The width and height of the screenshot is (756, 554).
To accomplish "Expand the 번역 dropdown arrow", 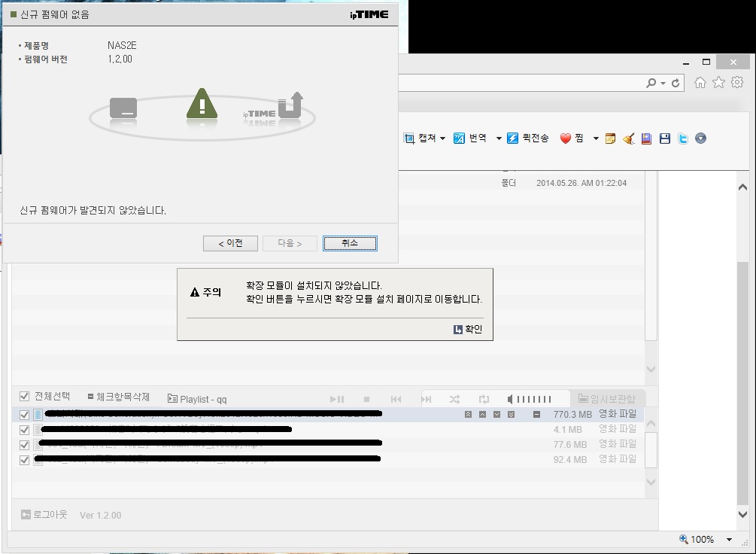I will [499, 139].
